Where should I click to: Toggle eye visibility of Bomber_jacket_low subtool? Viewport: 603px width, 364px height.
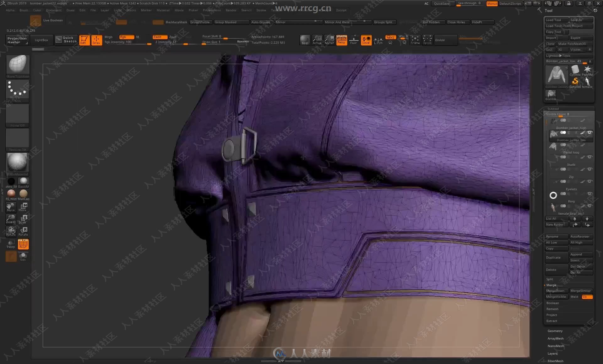click(x=589, y=132)
